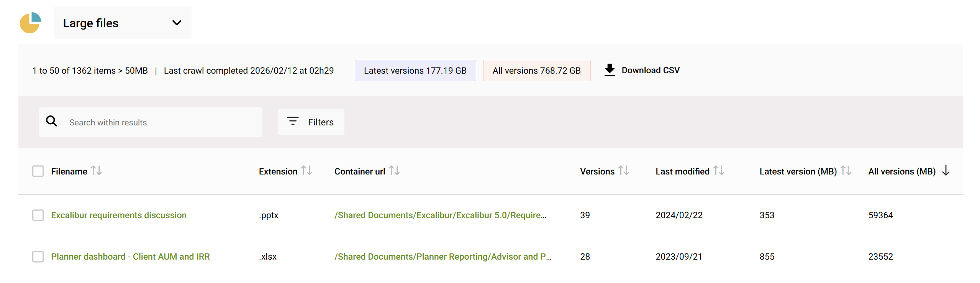Sort results by Last modified date

tap(719, 171)
